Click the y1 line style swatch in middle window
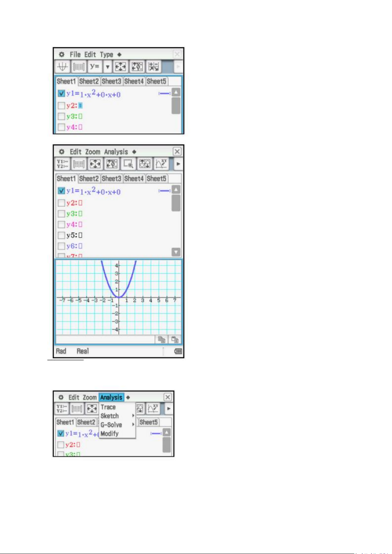 [x=164, y=191]
